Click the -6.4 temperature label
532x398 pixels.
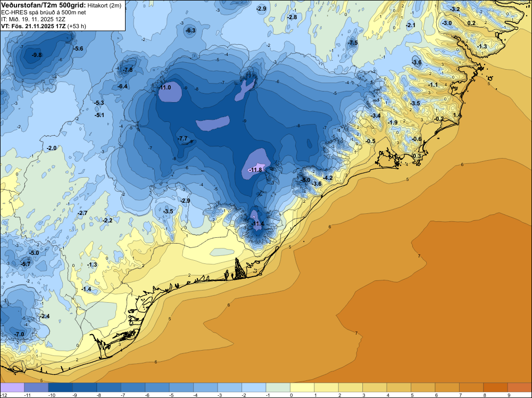pos(122,87)
